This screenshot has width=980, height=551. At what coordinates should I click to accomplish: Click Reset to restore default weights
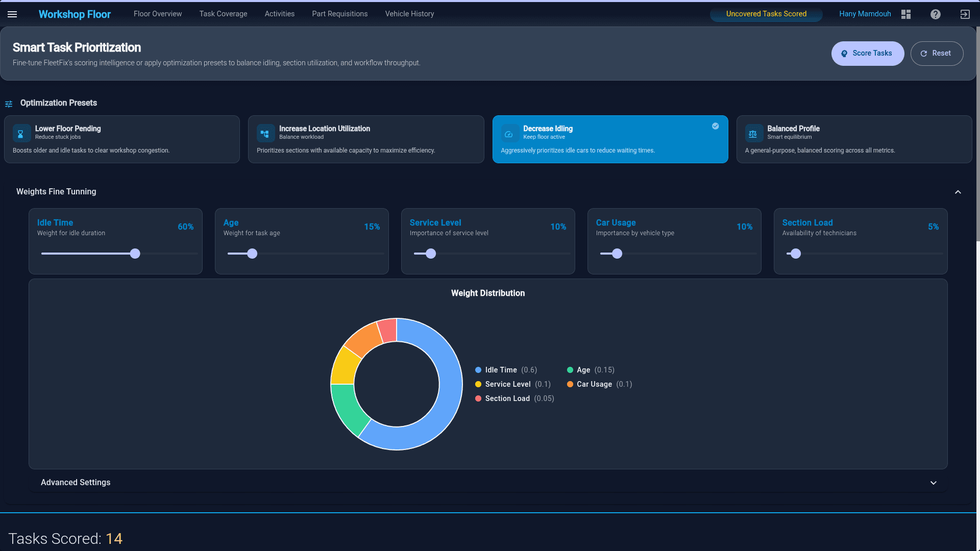[937, 53]
